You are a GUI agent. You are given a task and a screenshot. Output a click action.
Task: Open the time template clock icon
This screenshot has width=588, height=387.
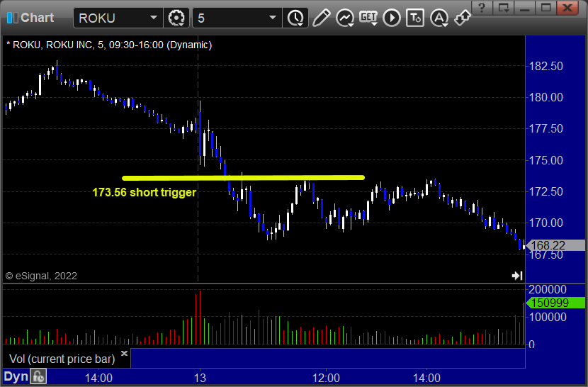point(295,18)
